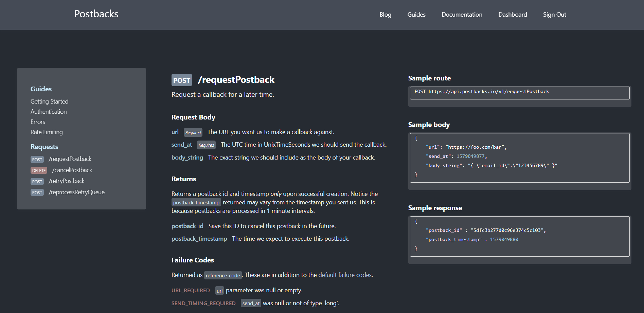Click the Failure Codes heading
Screen dimensions: 644x313
193,260
